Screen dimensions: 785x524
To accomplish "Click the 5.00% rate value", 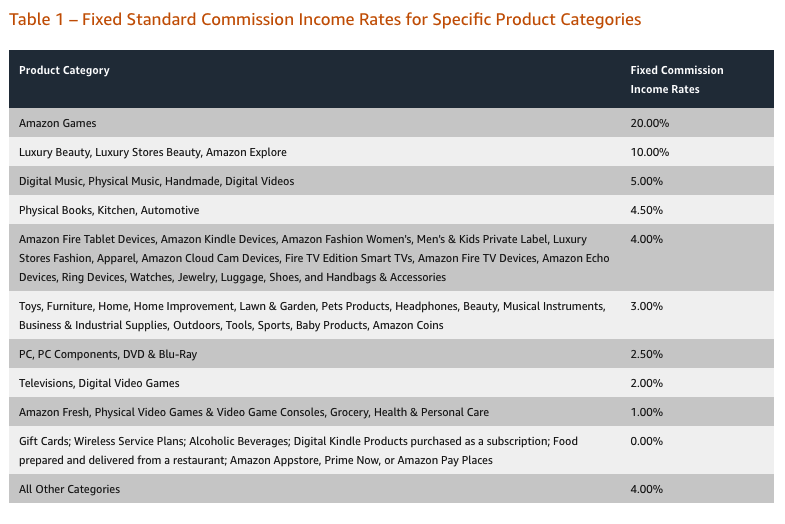I will tap(646, 181).
